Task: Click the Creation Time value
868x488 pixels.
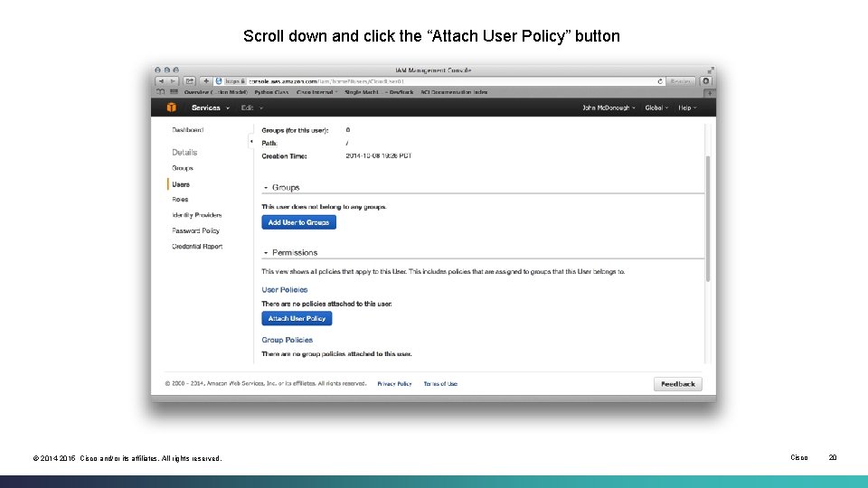Action: click(379, 156)
